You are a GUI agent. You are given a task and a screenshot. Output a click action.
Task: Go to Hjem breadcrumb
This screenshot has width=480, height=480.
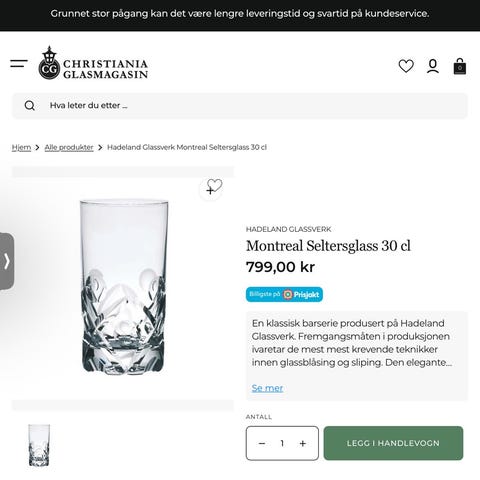[x=21, y=147]
